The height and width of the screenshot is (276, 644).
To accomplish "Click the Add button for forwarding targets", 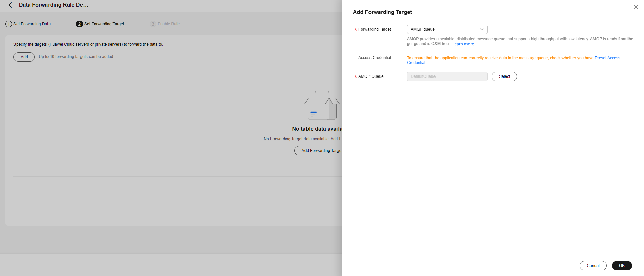I will point(24,57).
